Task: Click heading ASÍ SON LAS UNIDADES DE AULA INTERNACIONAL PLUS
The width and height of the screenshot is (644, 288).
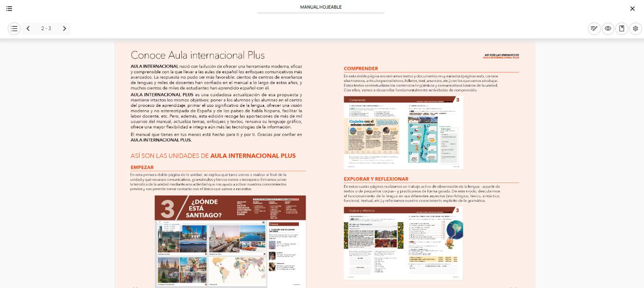Action: pos(213,156)
